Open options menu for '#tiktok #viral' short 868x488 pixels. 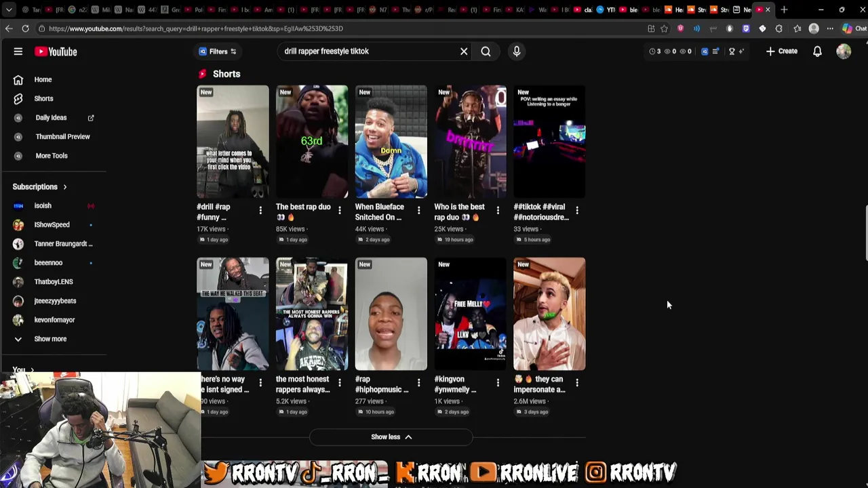[577, 211]
